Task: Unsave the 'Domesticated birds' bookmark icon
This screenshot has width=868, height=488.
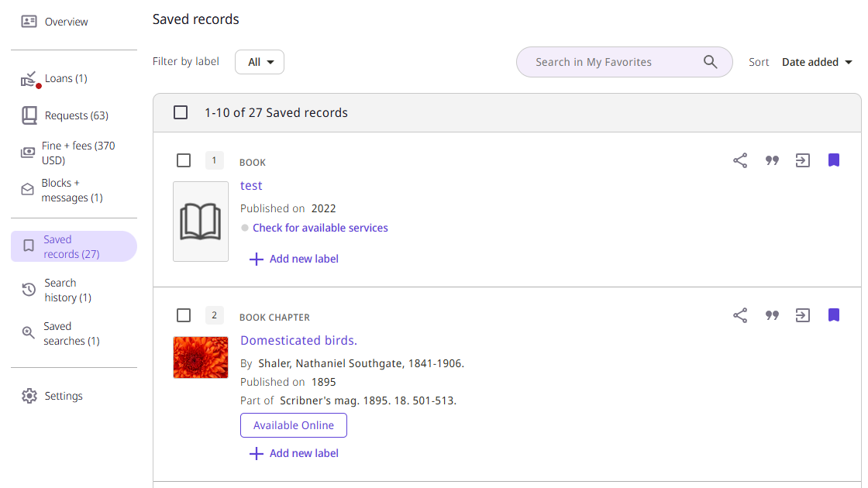Action: (x=834, y=315)
